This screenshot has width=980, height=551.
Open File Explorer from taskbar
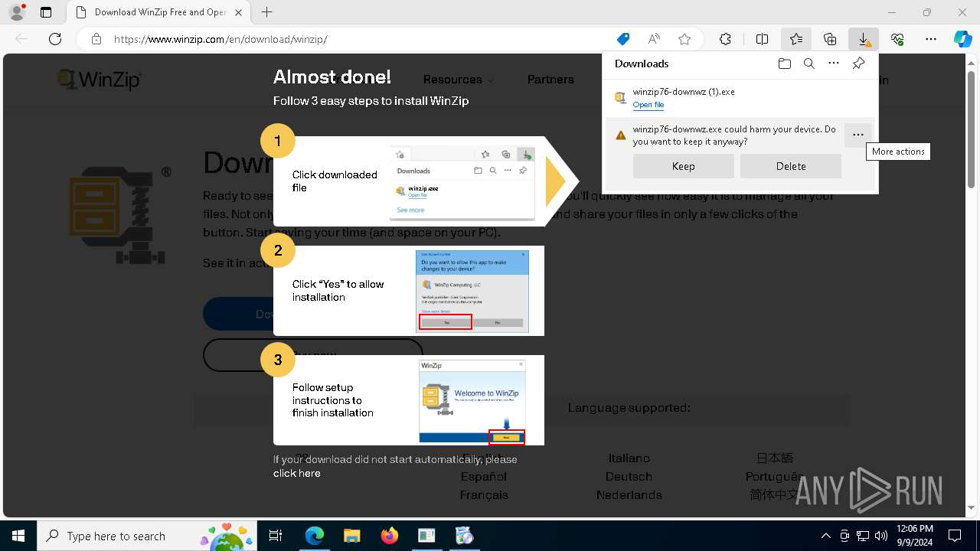[351, 536]
